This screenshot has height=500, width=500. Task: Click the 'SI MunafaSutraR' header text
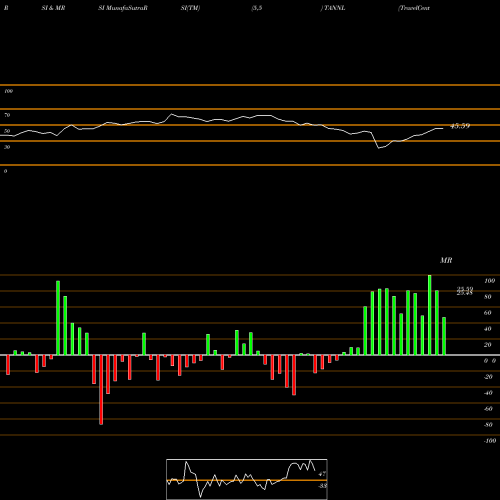click(x=123, y=8)
